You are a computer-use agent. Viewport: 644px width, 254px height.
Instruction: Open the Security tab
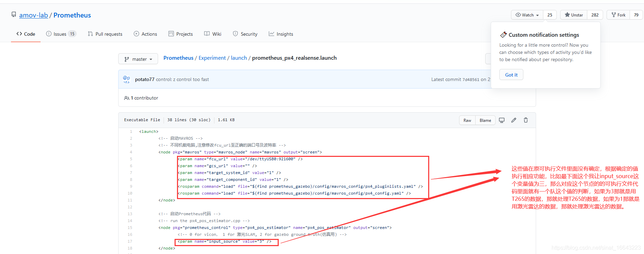click(245, 34)
